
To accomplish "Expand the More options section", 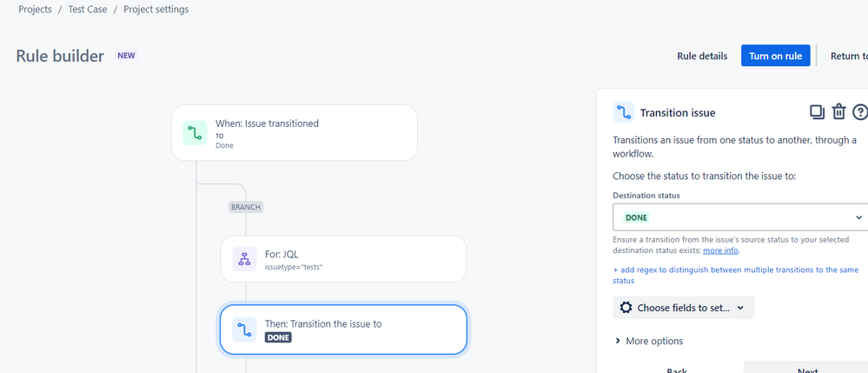I will click(649, 341).
